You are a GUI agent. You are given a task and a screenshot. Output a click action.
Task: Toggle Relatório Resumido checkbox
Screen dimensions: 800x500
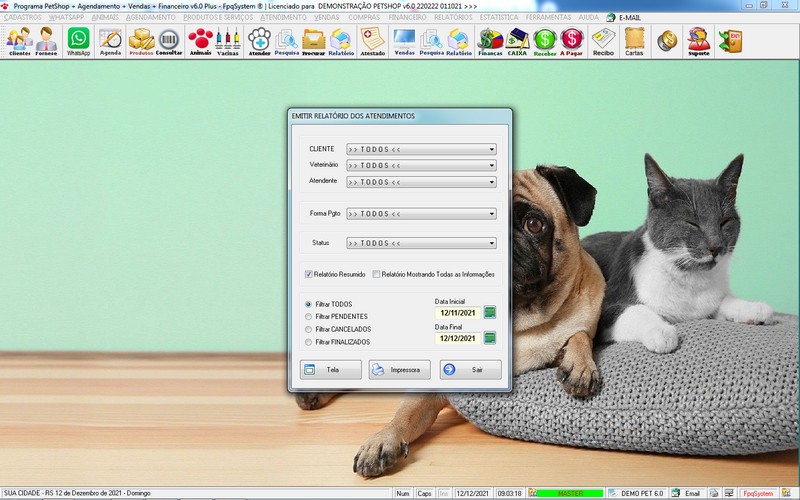pyautogui.click(x=309, y=274)
